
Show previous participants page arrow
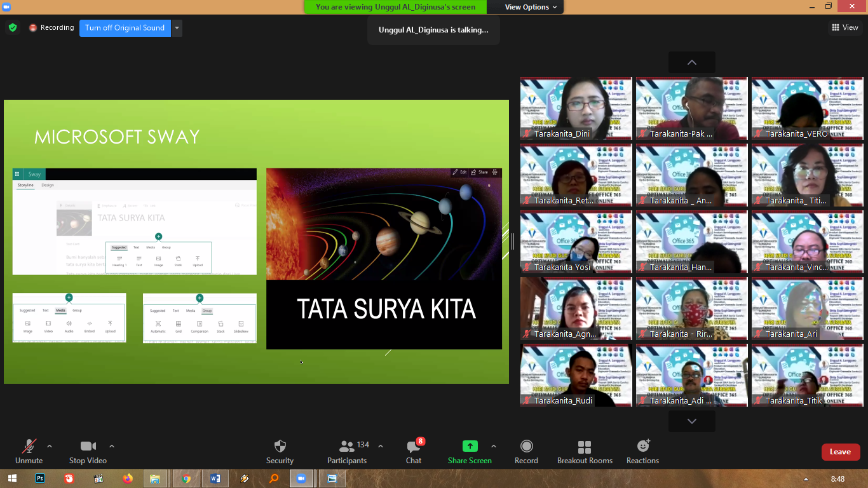[692, 62]
